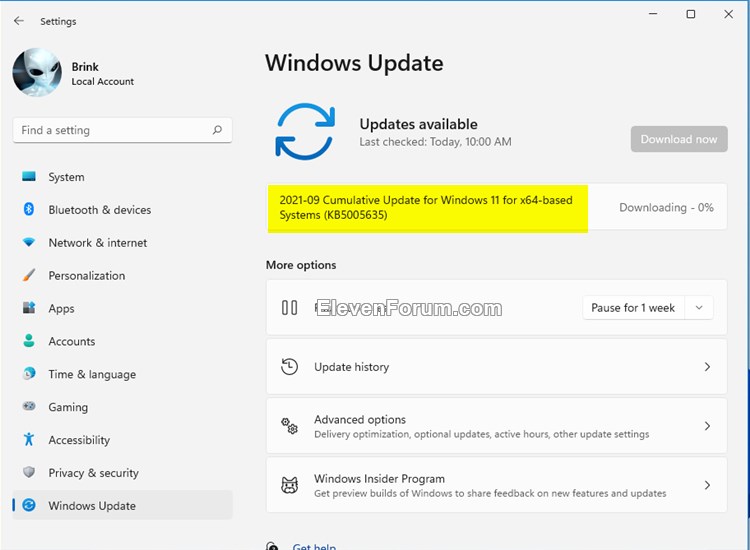Click Pause for 1 week button
Viewport: 750px width, 550px height.
pos(633,308)
